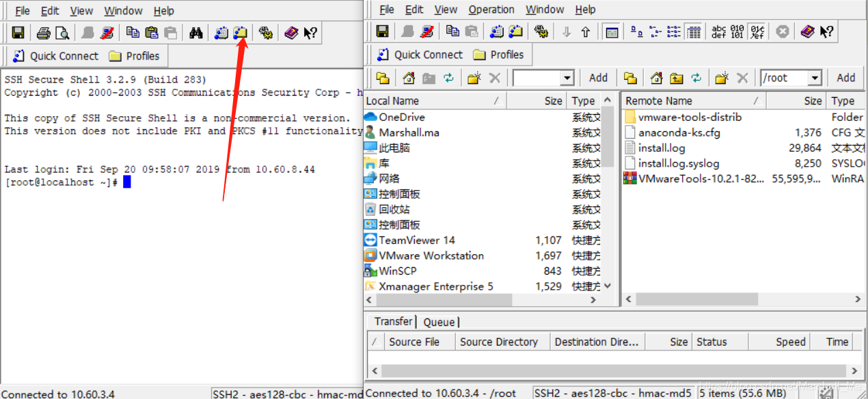Image resolution: width=868 pixels, height=399 pixels.
Task: Click Help book icon in terminal window
Action: [x=292, y=32]
